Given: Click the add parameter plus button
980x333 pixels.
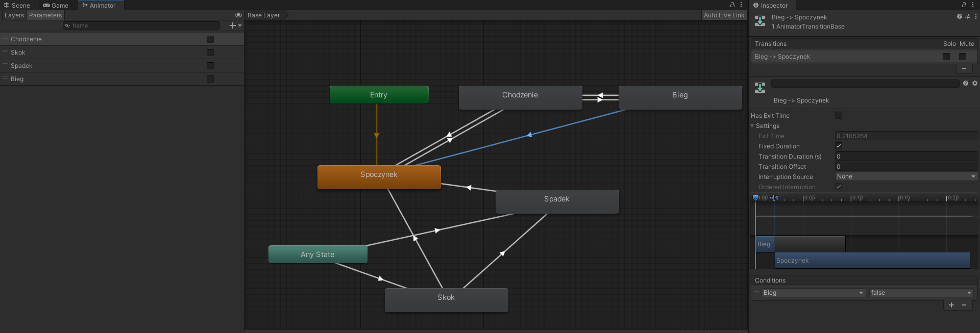Looking at the screenshot, I should point(233,25).
